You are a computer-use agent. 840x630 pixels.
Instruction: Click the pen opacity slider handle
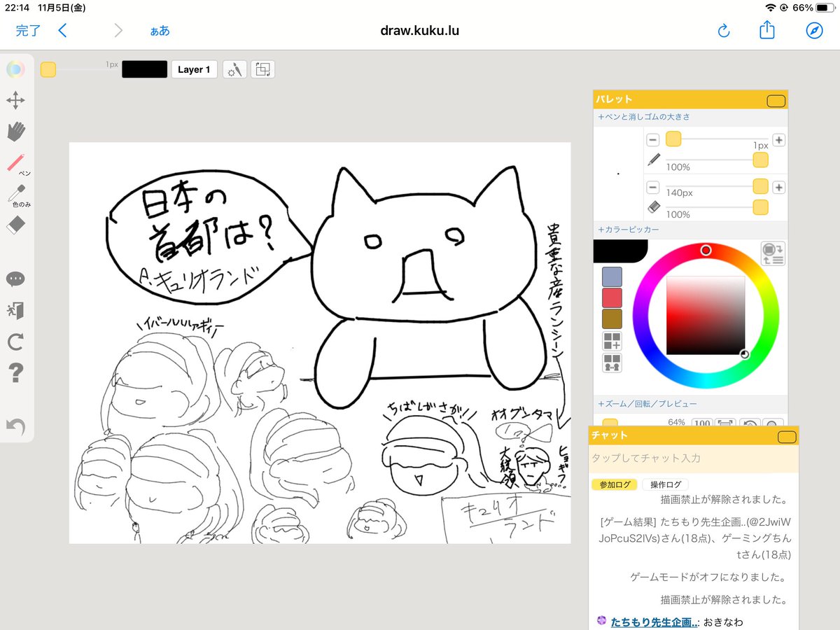(x=760, y=160)
